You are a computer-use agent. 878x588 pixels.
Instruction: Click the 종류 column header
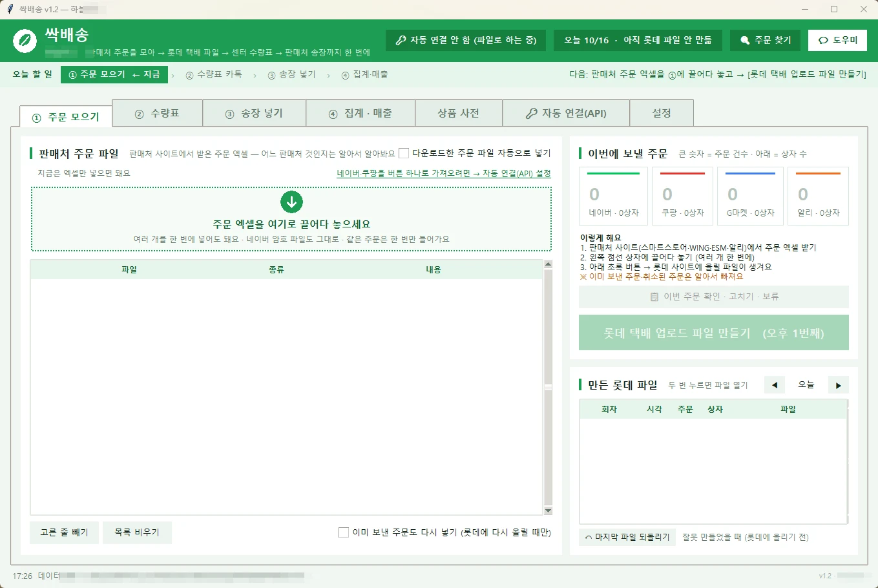(277, 269)
